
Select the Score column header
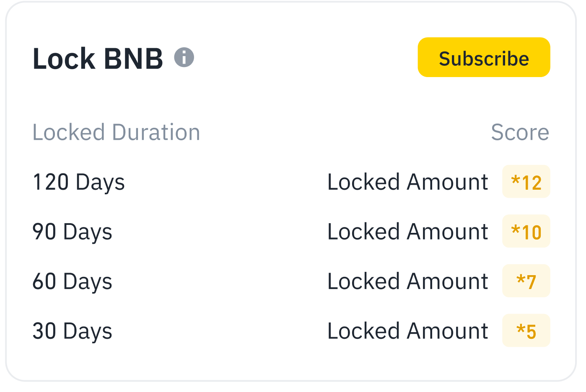click(520, 132)
